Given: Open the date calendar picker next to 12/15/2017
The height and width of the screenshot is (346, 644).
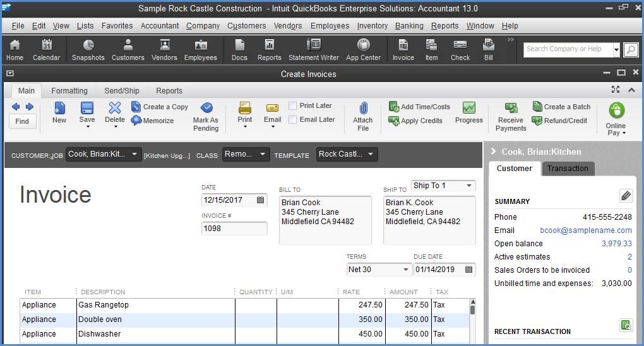Looking at the screenshot, I should pos(260,200).
